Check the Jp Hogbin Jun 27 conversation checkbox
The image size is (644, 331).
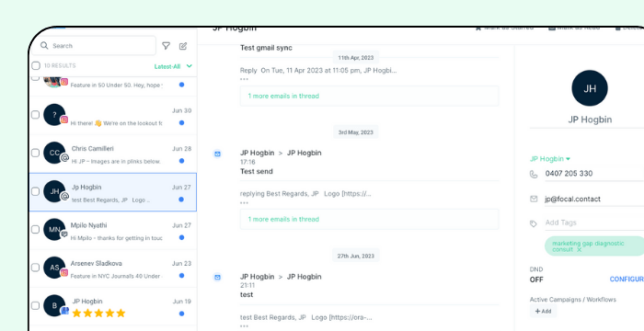tap(35, 191)
